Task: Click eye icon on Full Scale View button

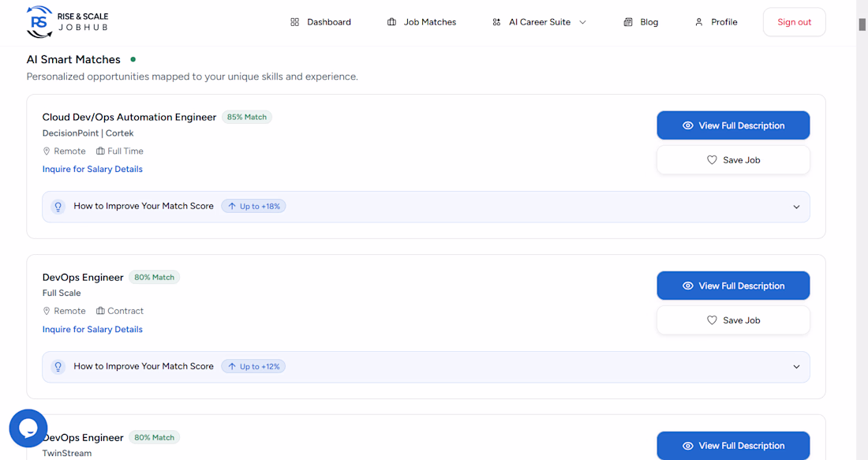Action: [x=687, y=286]
